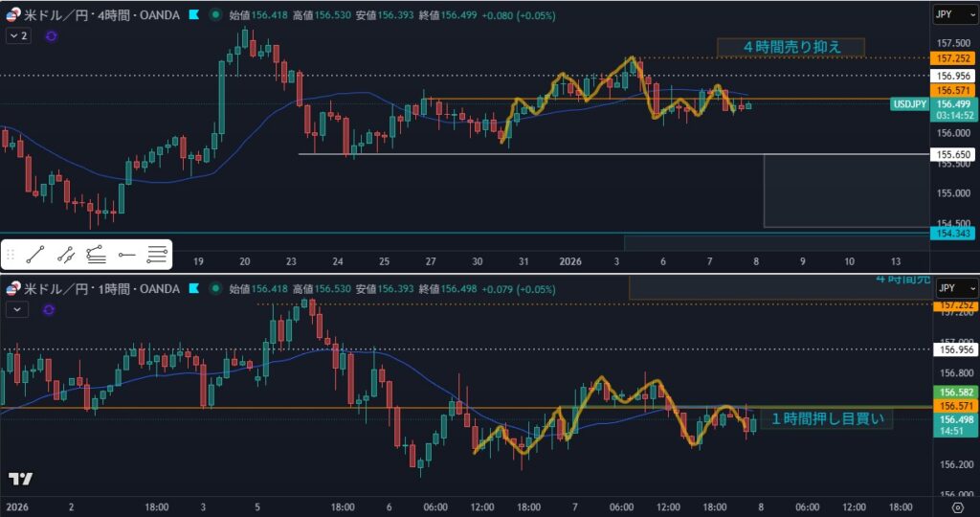Expand the indicator legend showing 2 in top chart

tap(19, 35)
